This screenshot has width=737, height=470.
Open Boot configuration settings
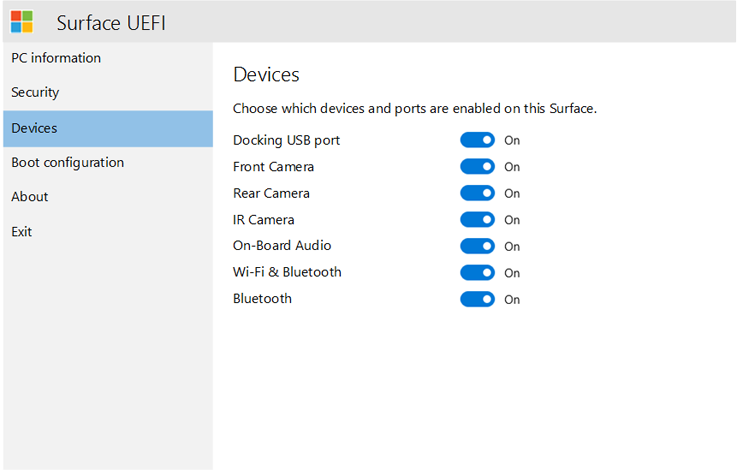[68, 162]
